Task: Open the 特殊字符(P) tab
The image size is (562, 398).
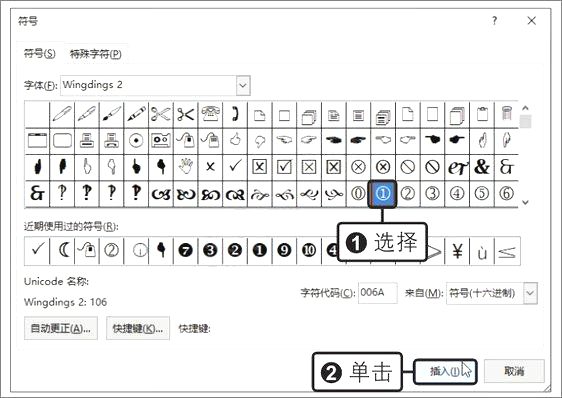Action: point(95,54)
